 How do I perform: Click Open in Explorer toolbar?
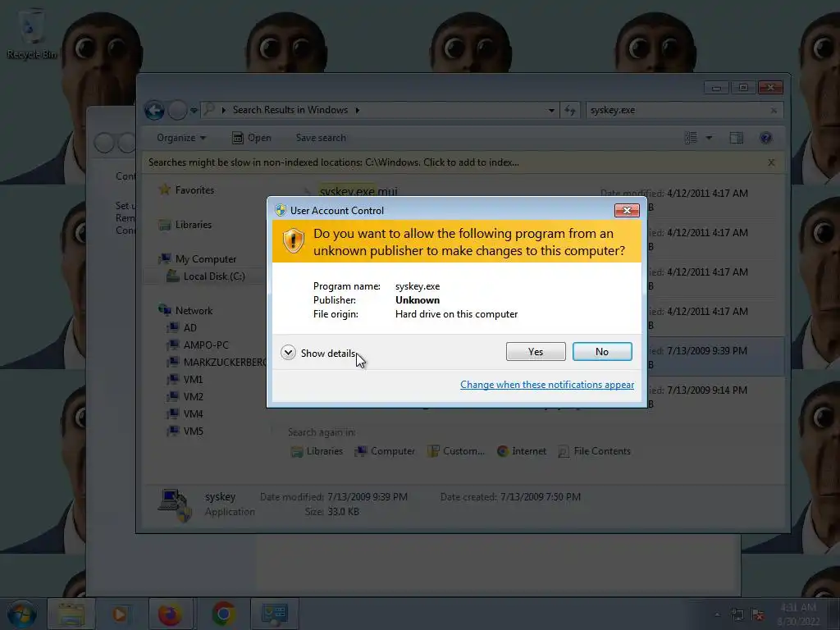tap(252, 138)
